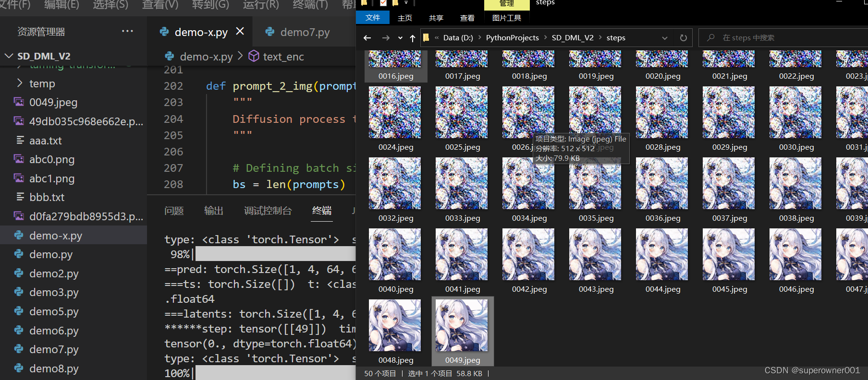Screen dimensions: 868x380
Task: Click PythonProjects in address path
Action: 513,38
